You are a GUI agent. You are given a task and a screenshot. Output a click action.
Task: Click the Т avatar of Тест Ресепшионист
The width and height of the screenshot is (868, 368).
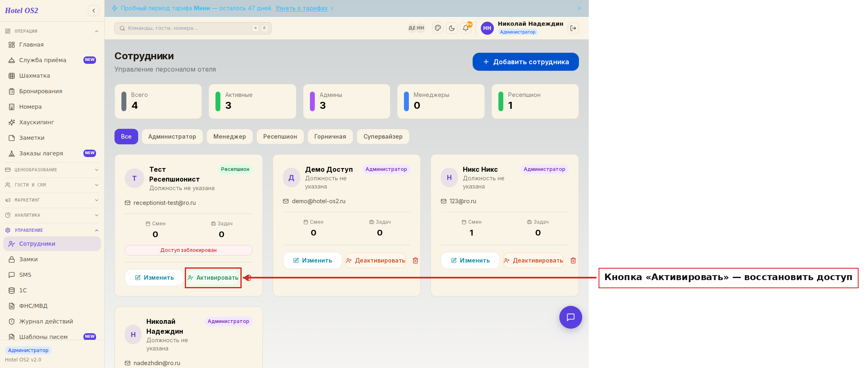135,178
